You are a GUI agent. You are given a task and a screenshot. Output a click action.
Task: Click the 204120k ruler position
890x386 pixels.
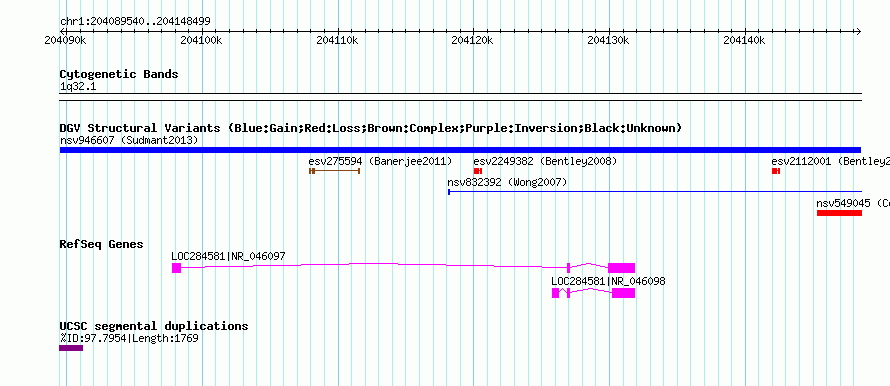tap(473, 40)
